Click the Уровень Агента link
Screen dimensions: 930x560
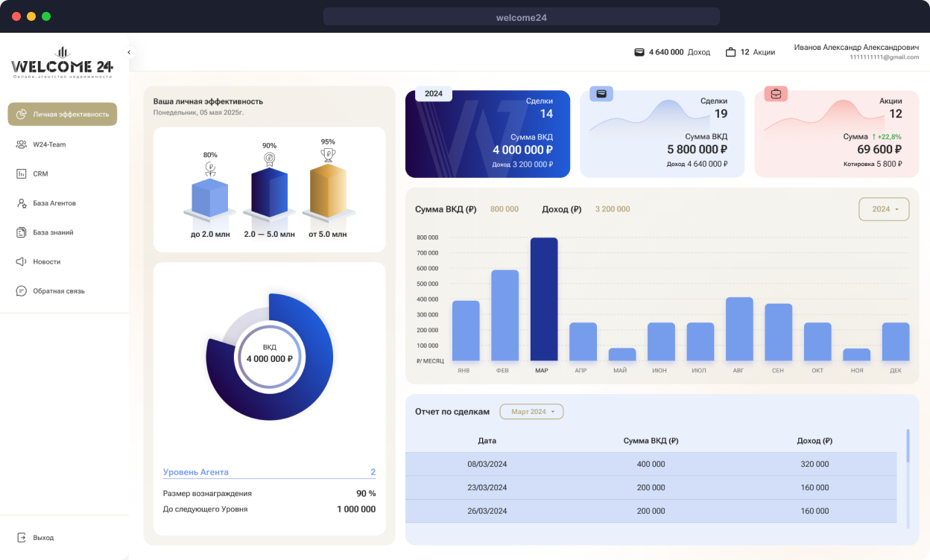196,472
